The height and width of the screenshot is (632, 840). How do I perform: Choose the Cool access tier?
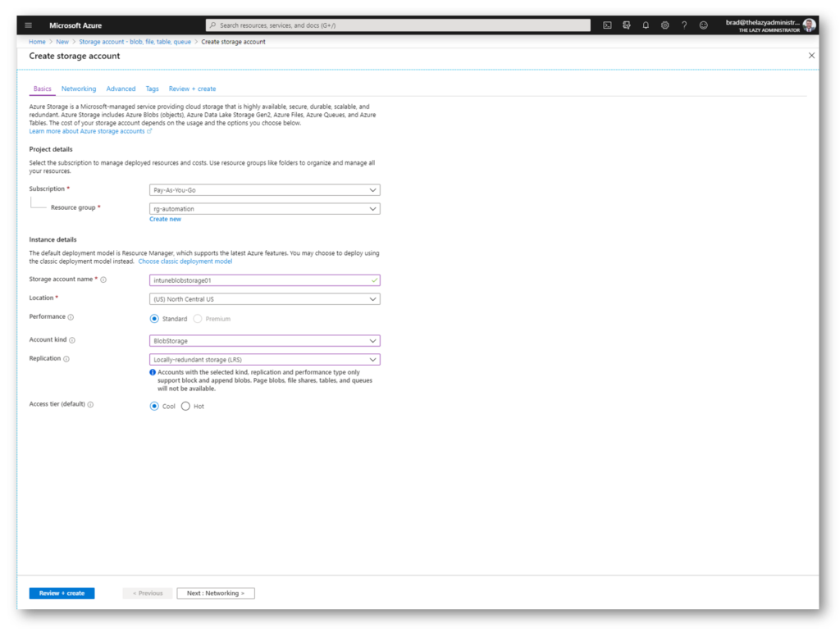pos(154,407)
